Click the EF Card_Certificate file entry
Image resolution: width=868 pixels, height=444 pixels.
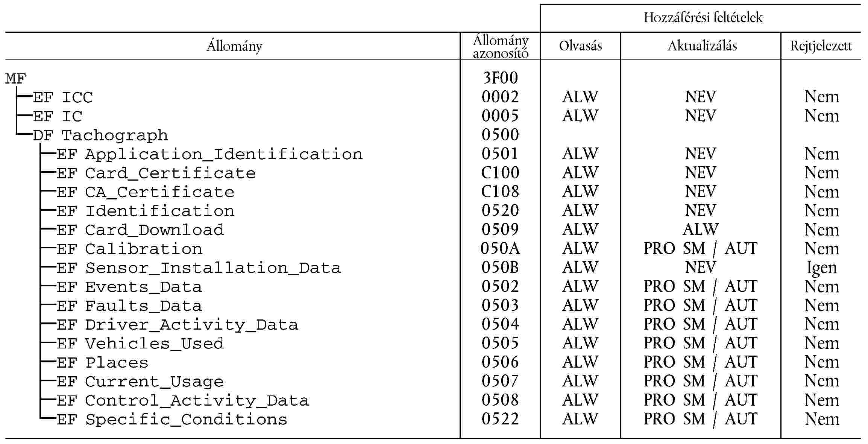click(156, 173)
